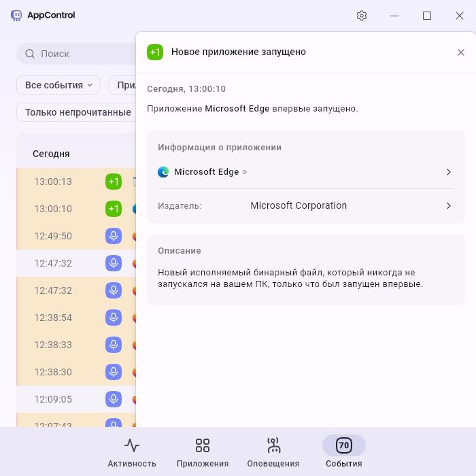Click microphone icon of 12:38:33 event

114,345
